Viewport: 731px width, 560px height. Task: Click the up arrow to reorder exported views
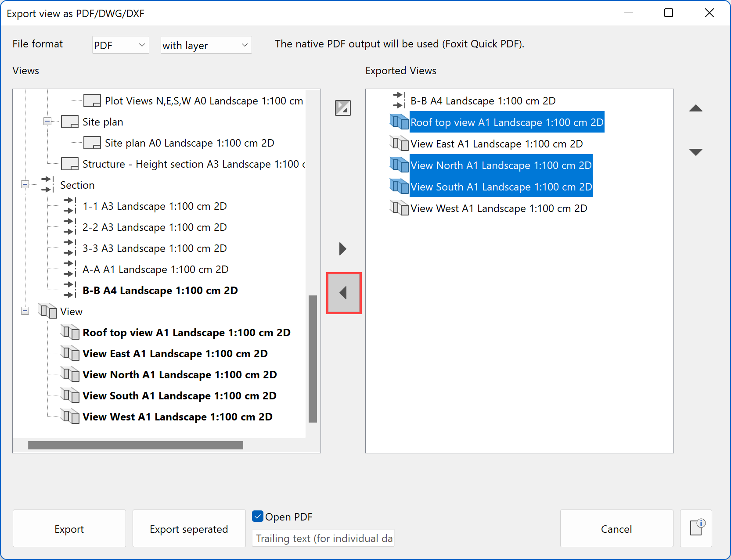pyautogui.click(x=696, y=108)
